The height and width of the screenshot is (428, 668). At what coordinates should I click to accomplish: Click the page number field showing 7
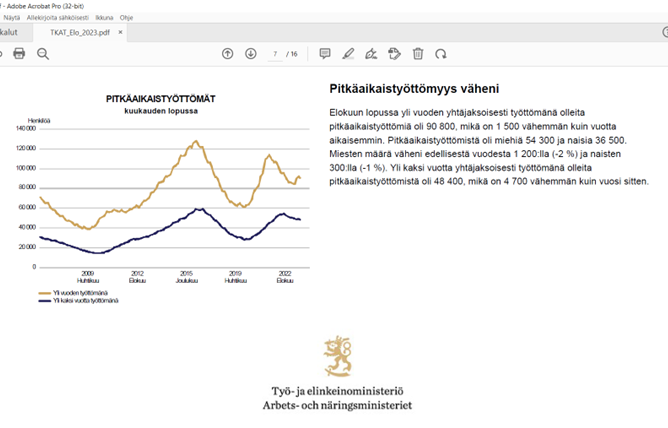coord(275,53)
